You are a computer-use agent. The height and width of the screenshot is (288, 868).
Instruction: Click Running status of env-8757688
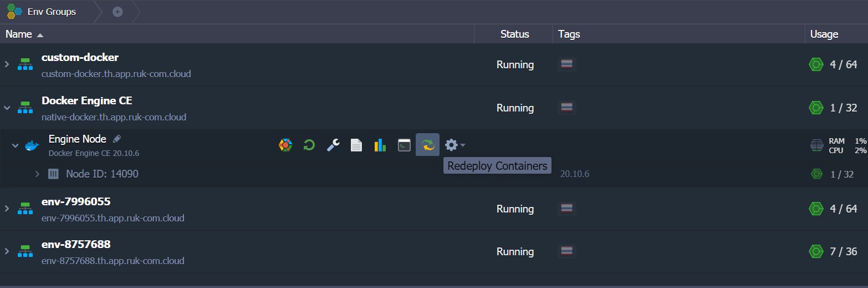coord(515,251)
